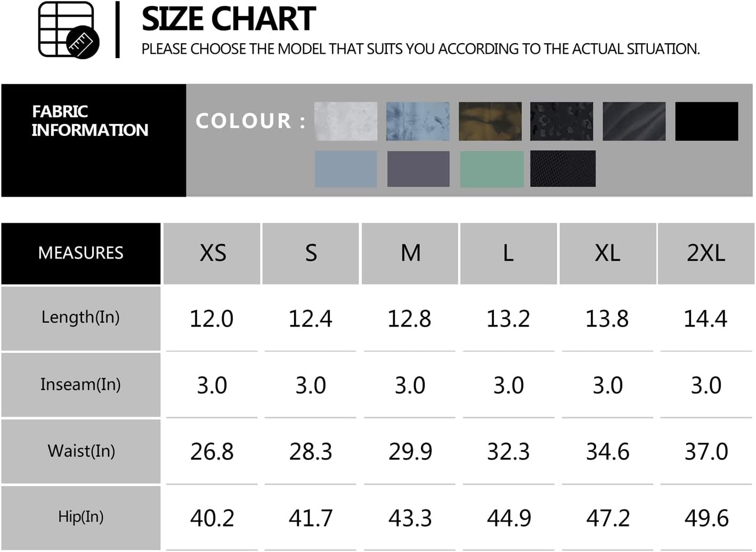Select the blue tie-dye colour swatch
The height and width of the screenshot is (552, 756).
(x=418, y=121)
